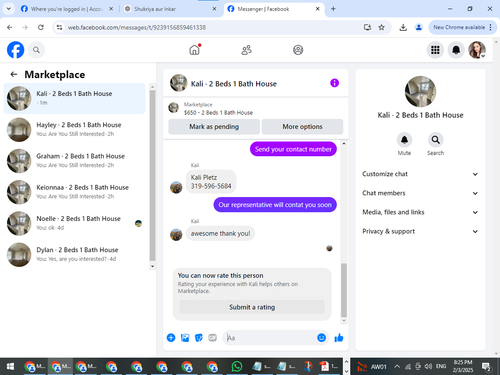This screenshot has width=500, height=375.
Task: Open install app icon in address bar
Action: pyautogui.click(x=367, y=27)
